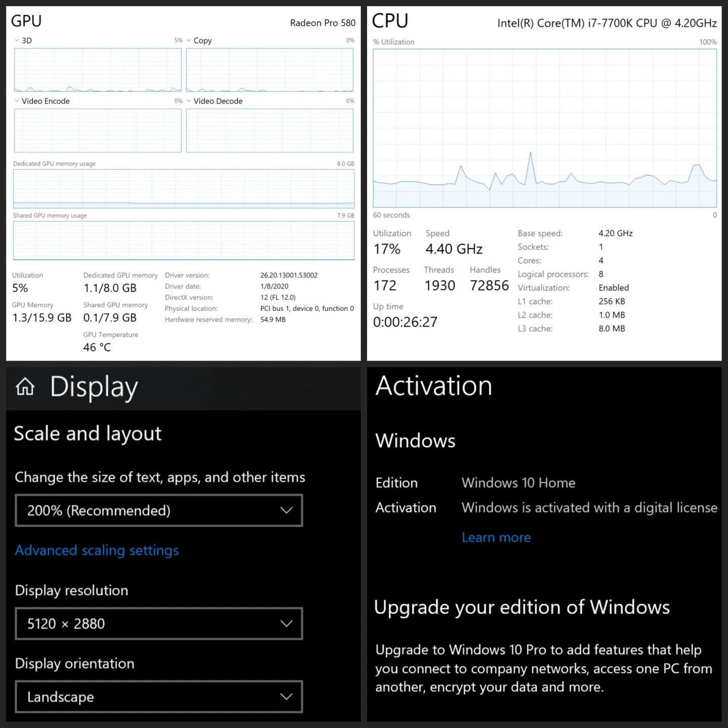Click the Home icon beside Display
Screen dimensions: 728x728
(x=25, y=387)
